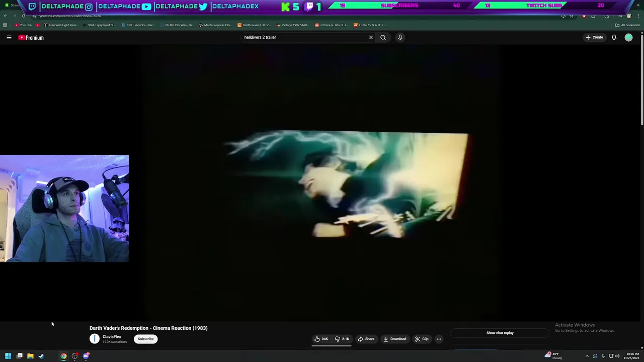
Task: Open the YouTube bookmark
Action: [x=23, y=25]
